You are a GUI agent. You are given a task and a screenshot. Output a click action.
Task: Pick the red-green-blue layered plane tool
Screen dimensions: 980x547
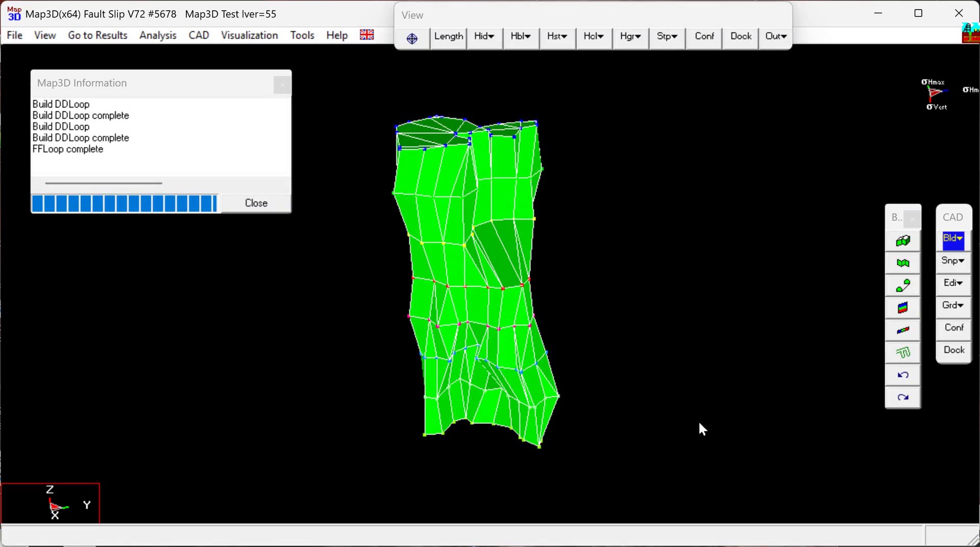903,308
